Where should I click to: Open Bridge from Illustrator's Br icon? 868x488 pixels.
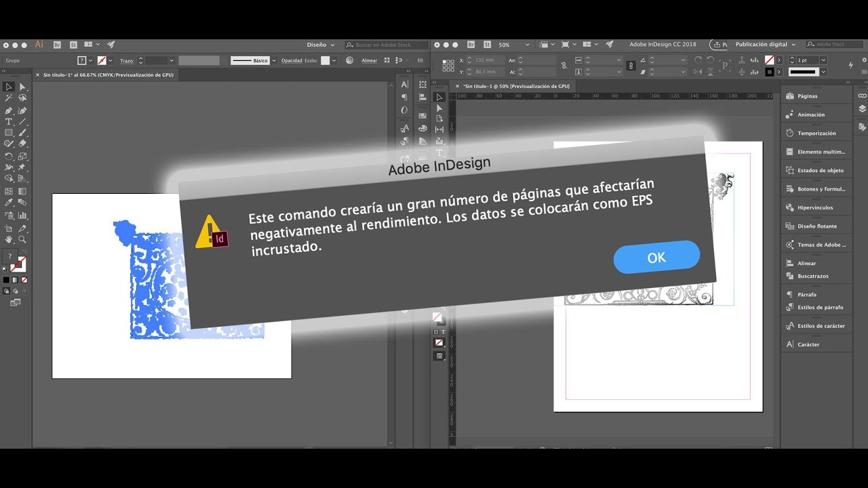[x=57, y=45]
